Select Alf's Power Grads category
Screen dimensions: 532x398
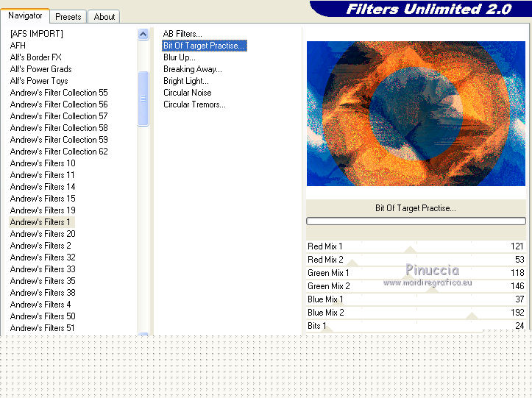pyautogui.click(x=40, y=69)
